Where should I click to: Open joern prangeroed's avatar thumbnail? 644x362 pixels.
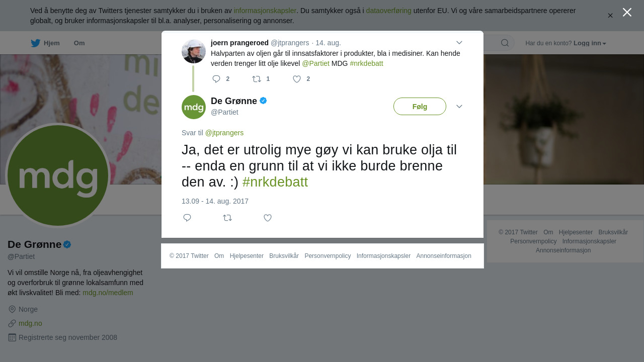(x=194, y=51)
